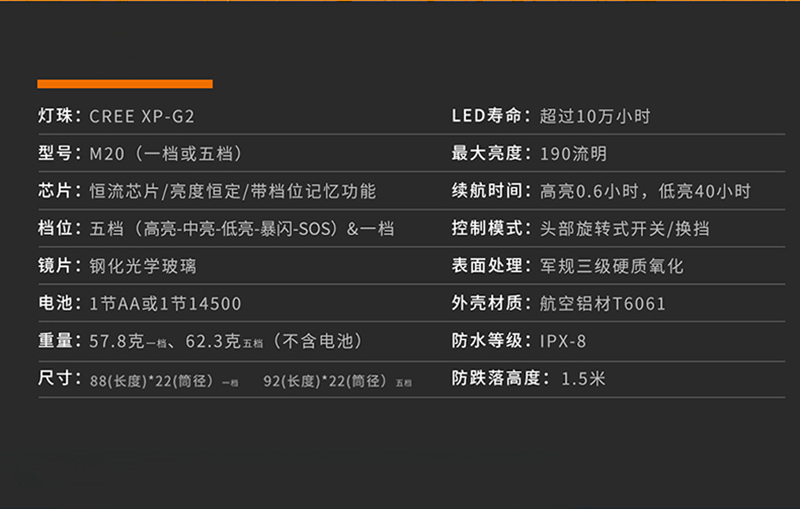The height and width of the screenshot is (509, 800).
Task: Click the 型号 M20 specification line
Action: click(x=140, y=153)
